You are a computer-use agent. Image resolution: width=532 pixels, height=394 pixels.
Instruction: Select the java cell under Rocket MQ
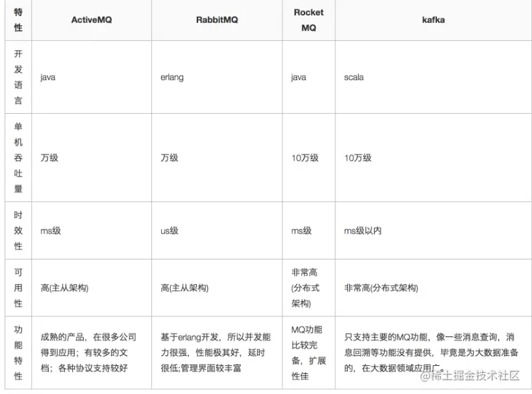tap(308, 77)
